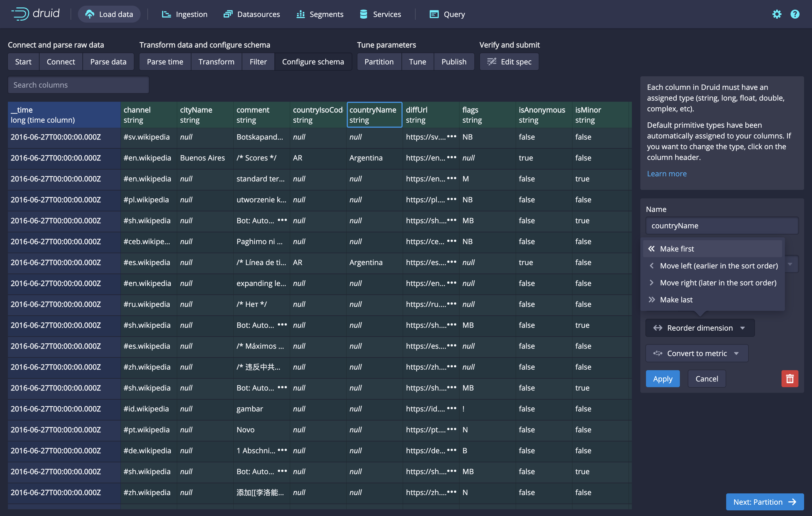Open the Learn more link
This screenshot has width=812, height=516.
(666, 174)
